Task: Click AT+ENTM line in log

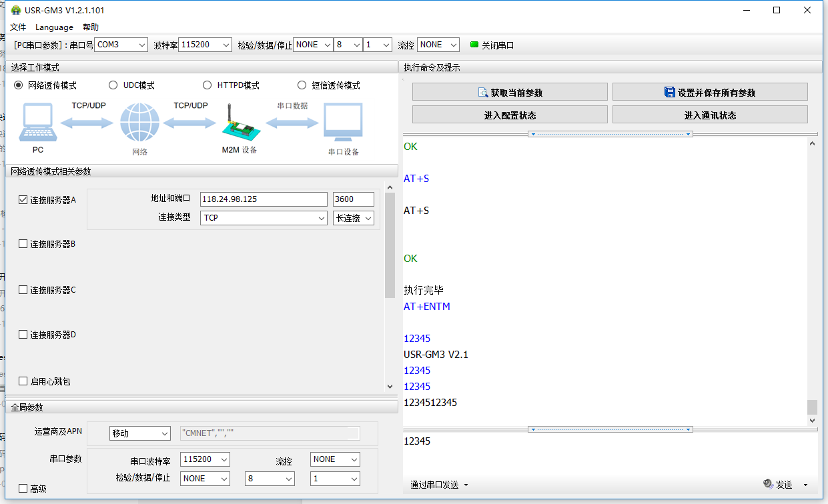Action: coord(427,307)
